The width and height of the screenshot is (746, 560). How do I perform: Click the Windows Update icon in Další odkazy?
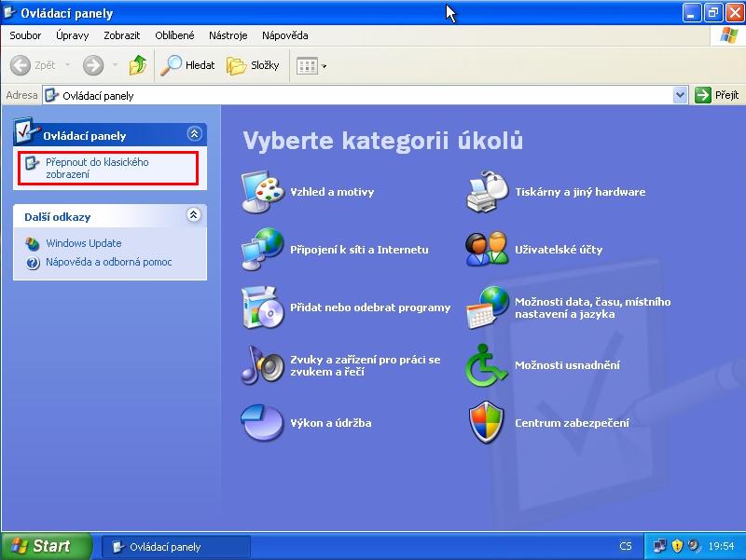[x=32, y=243]
